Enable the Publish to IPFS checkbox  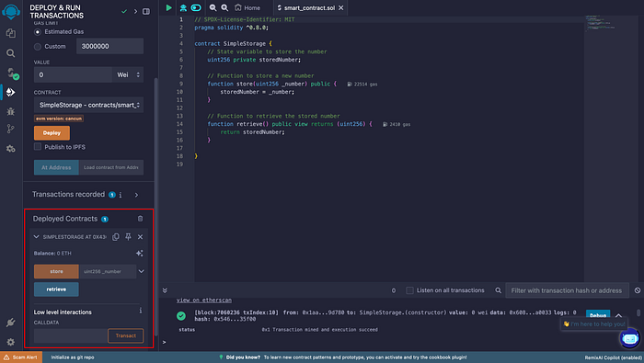pos(38,146)
